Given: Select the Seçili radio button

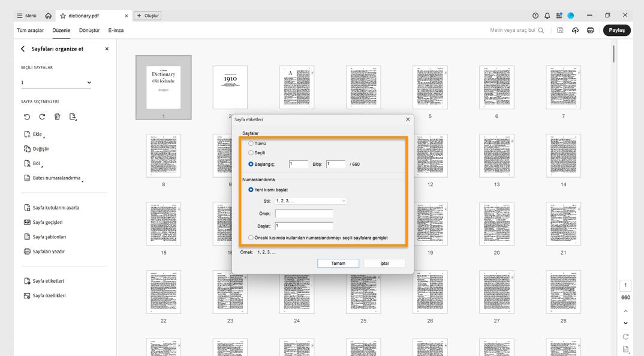Looking at the screenshot, I should click(251, 153).
